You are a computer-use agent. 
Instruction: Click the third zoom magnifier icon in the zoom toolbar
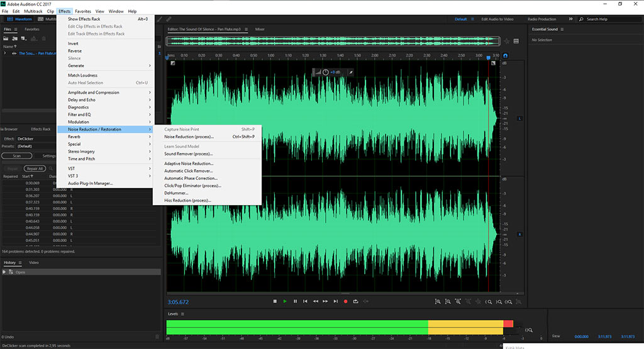(x=458, y=302)
